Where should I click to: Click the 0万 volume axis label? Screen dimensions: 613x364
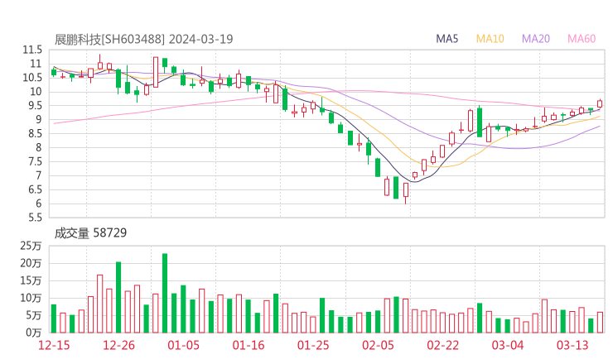34,333
